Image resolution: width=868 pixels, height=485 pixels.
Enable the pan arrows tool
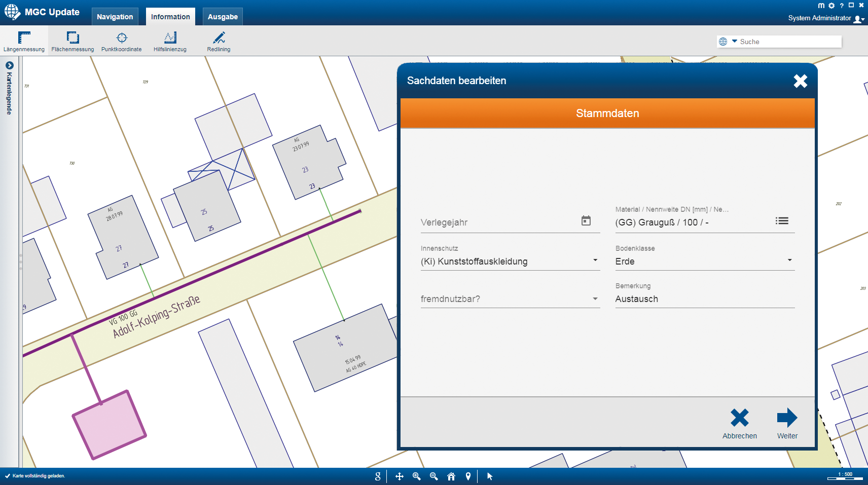400,476
